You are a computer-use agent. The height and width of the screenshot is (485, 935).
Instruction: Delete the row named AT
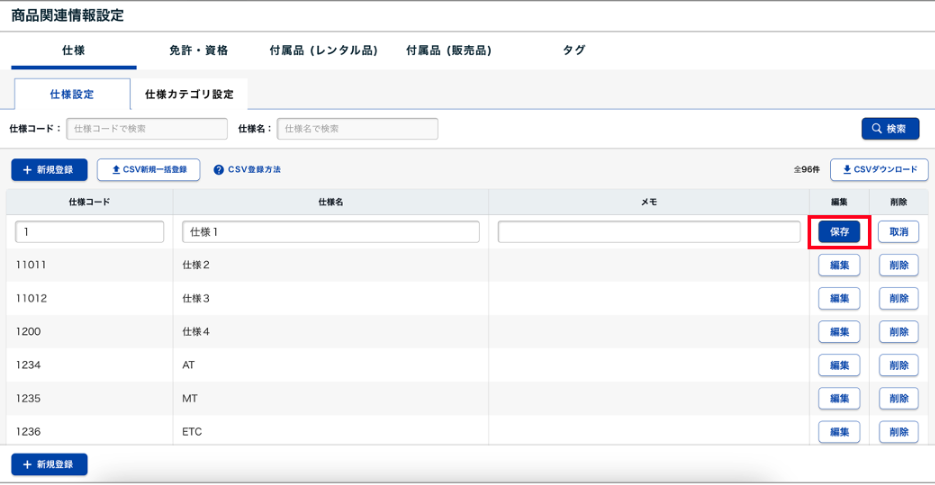click(x=898, y=365)
